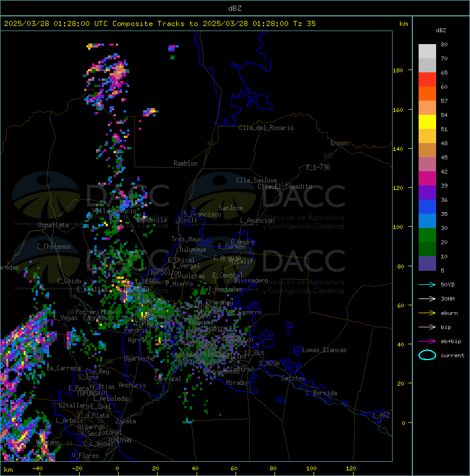This screenshot has width=470, height=476.
Task: Click the Catitas map label
Action: [293, 378]
